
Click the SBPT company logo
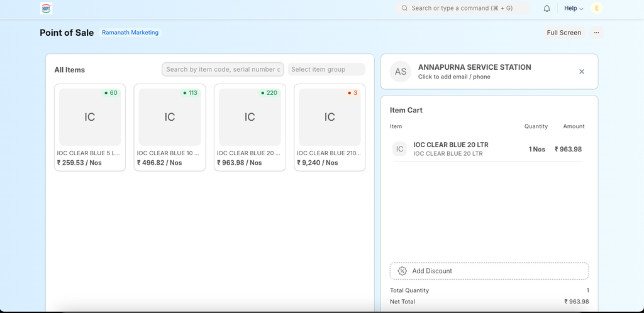pos(46,8)
